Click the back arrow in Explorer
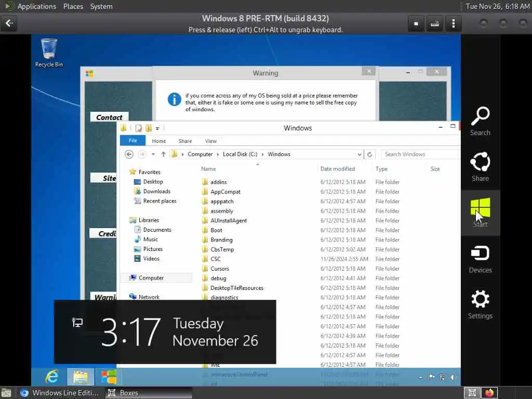 pos(129,154)
